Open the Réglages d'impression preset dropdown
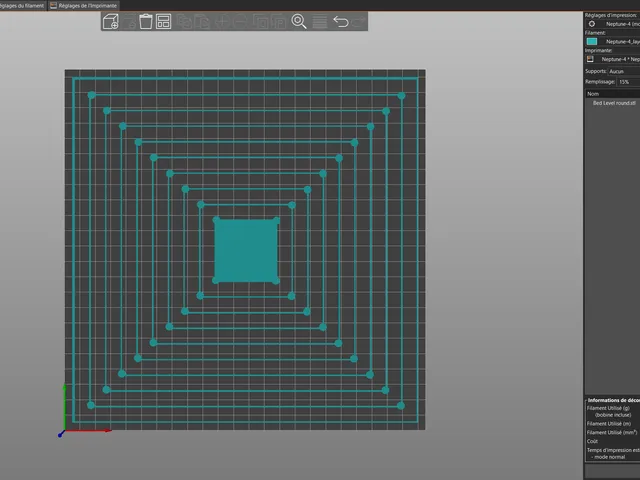This screenshot has height=480, width=640. pyautogui.click(x=612, y=24)
